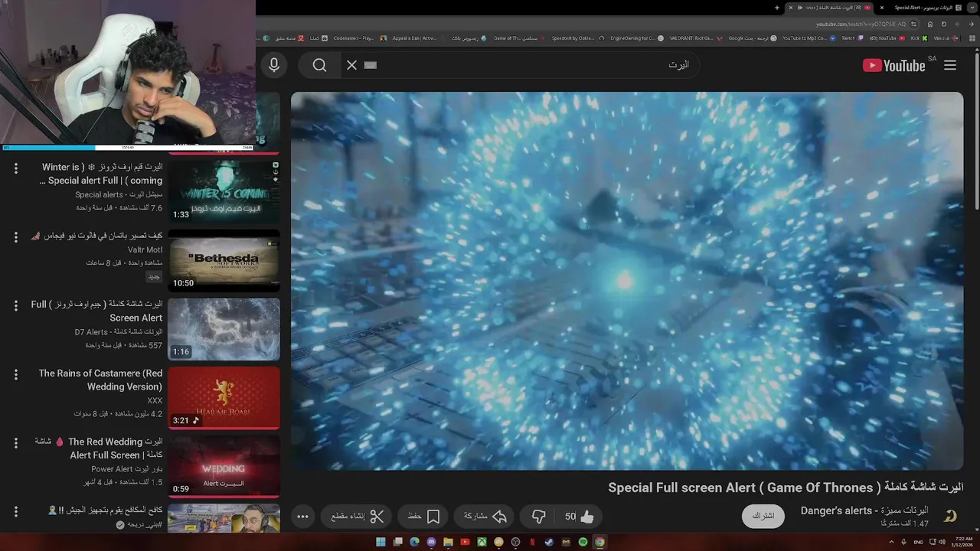Open Rains of Castamere video thumbnail
Screen dimensions: 980x551
pyautogui.click(x=224, y=398)
